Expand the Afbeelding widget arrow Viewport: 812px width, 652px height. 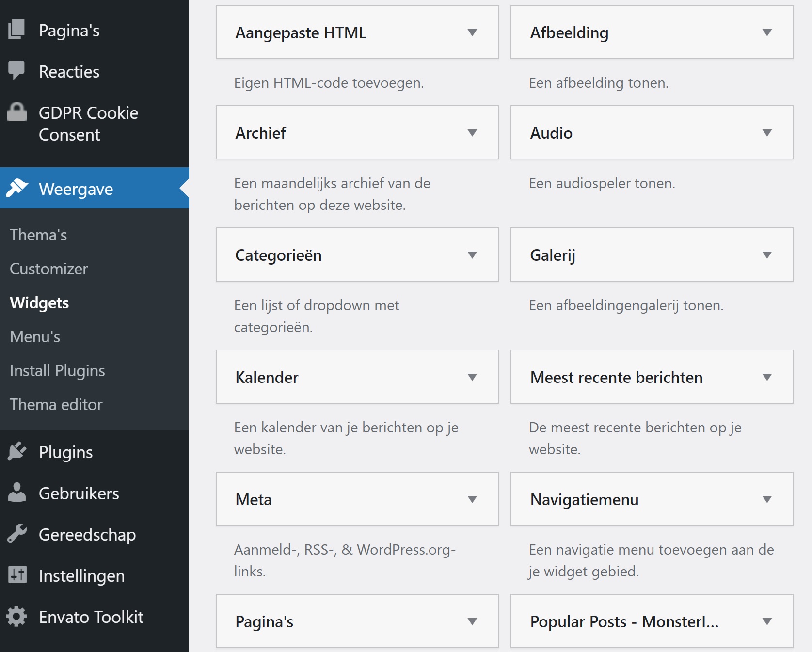click(x=767, y=32)
